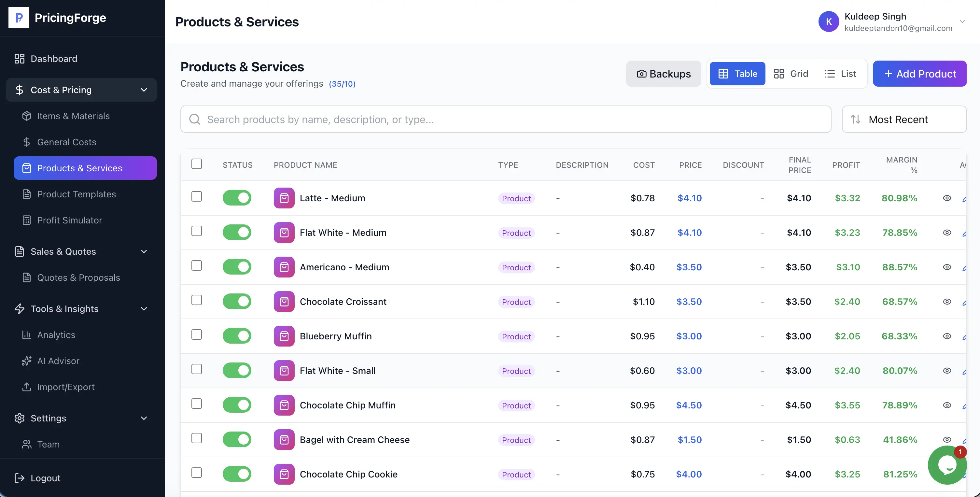Image resolution: width=980 pixels, height=497 pixels.
Task: Collapse the Tools & Insights section
Action: pos(144,309)
